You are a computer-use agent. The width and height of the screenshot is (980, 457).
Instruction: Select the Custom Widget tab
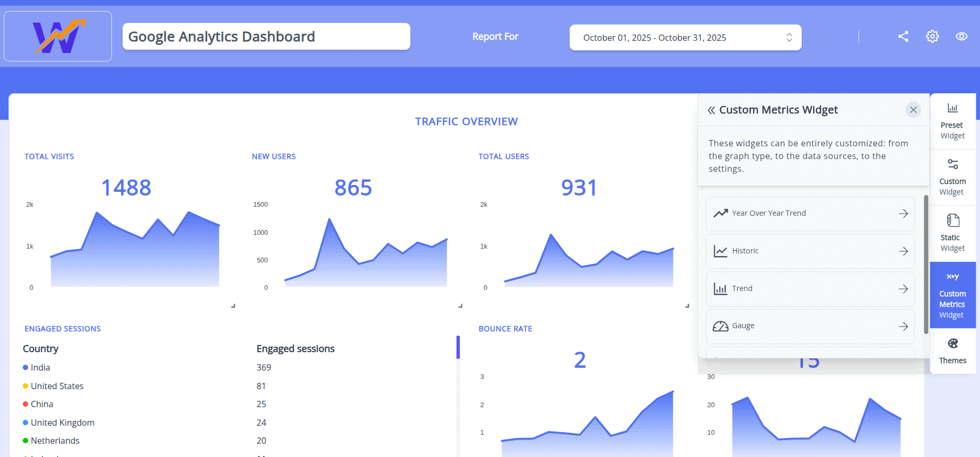952,178
